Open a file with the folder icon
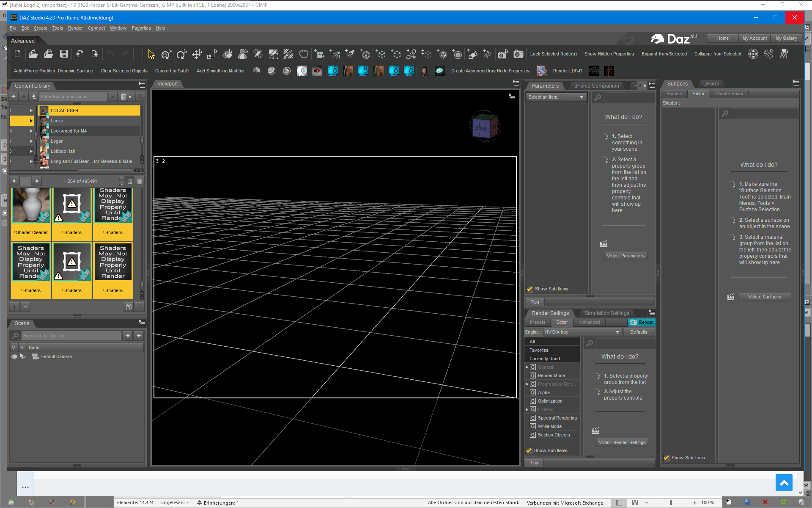The image size is (812, 508). coord(33,54)
